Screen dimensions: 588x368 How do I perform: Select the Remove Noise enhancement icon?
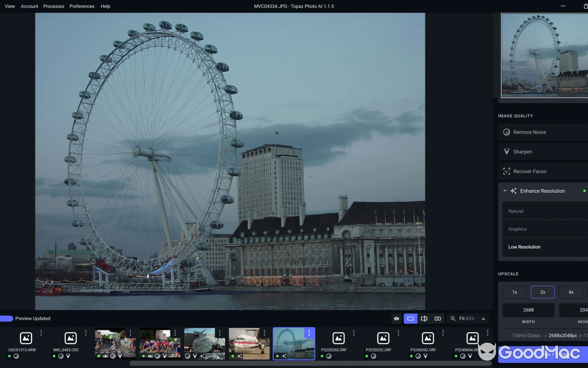click(507, 132)
